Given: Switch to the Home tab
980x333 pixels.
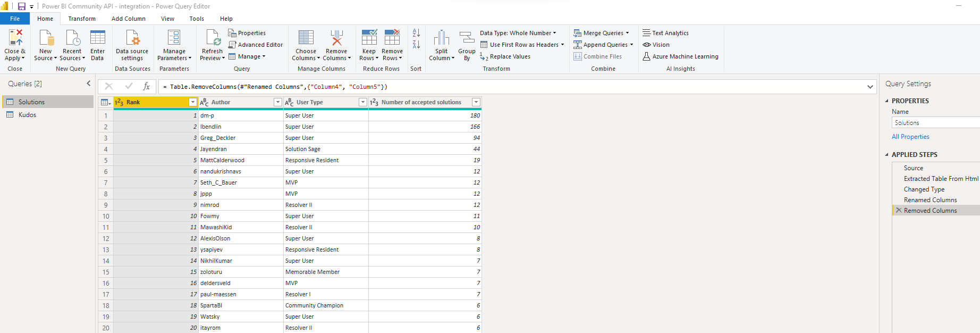Looking at the screenshot, I should [45, 19].
